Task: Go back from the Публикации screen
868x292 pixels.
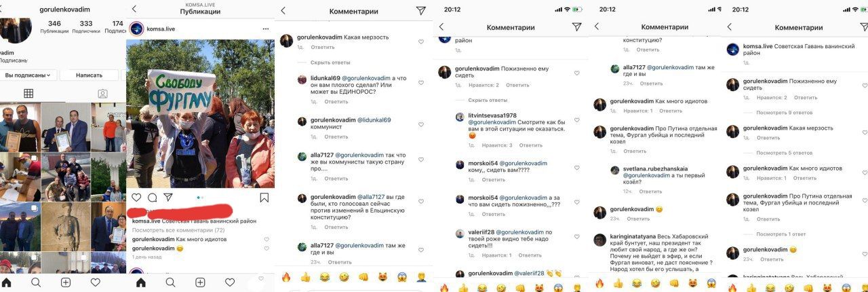Action: 134,9
